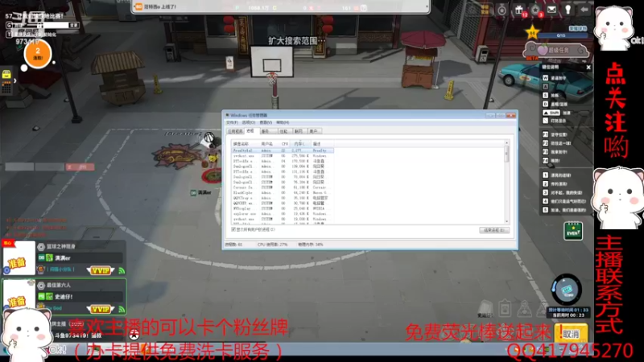
Task: Open the medal icon with badge 3
Action: [x=535, y=10]
